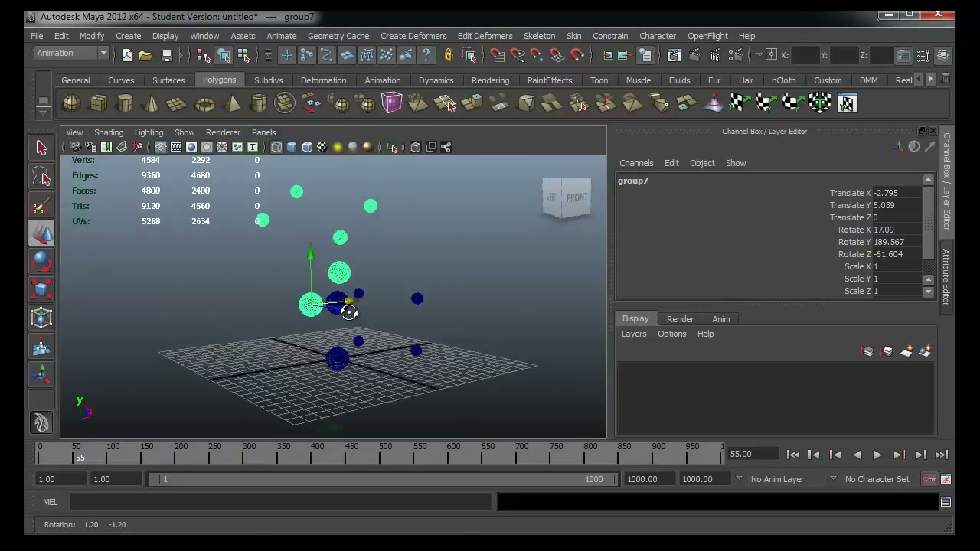This screenshot has width=980, height=551.
Task: Create a polygon cone from the shelf
Action: pos(151,103)
